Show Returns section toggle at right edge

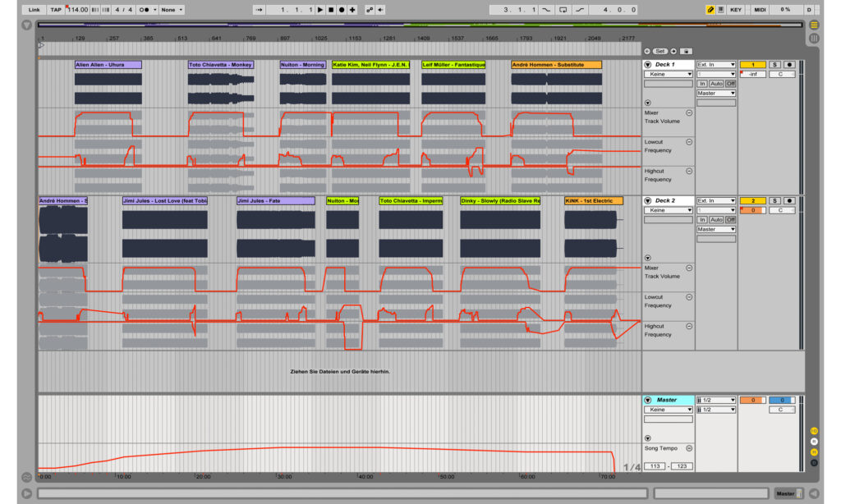[x=814, y=442]
